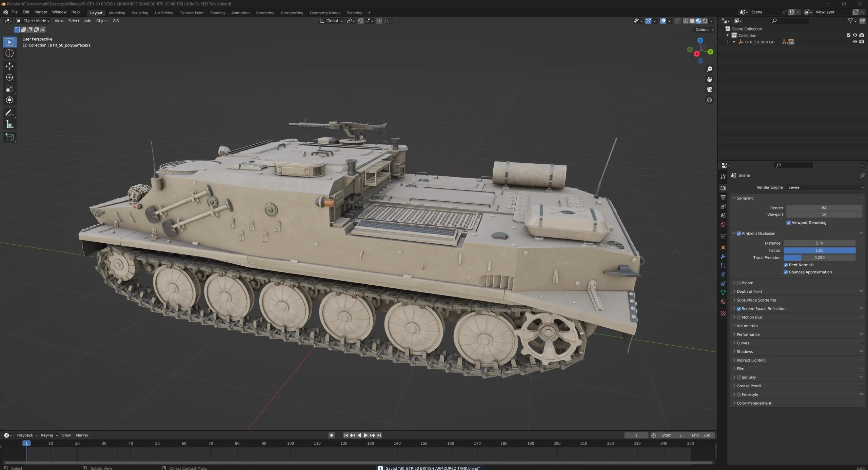Image resolution: width=868 pixels, height=470 pixels.
Task: Select the Move tool in the toolbar
Action: click(9, 66)
